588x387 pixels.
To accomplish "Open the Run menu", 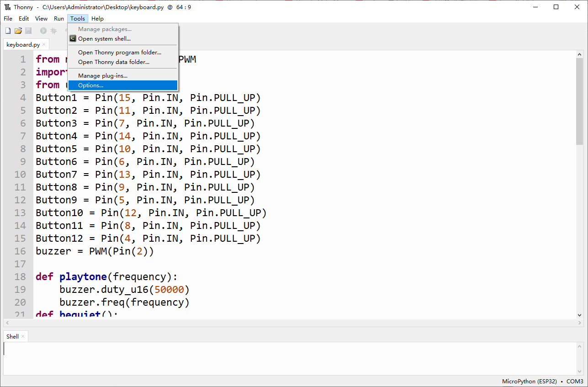I will tap(59, 19).
